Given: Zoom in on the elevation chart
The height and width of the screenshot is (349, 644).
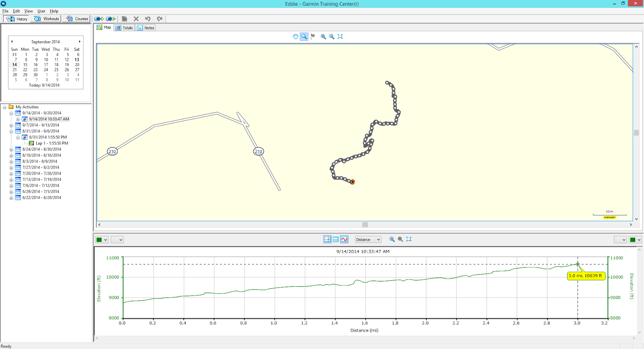Looking at the screenshot, I should [x=392, y=239].
